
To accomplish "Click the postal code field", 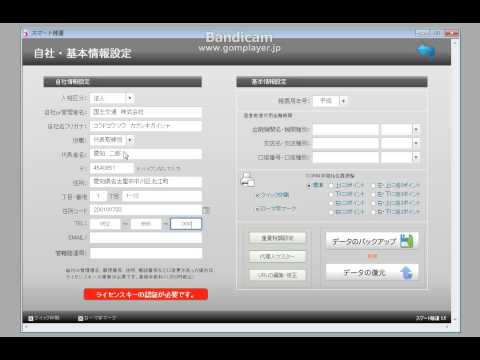I will coord(112,168).
